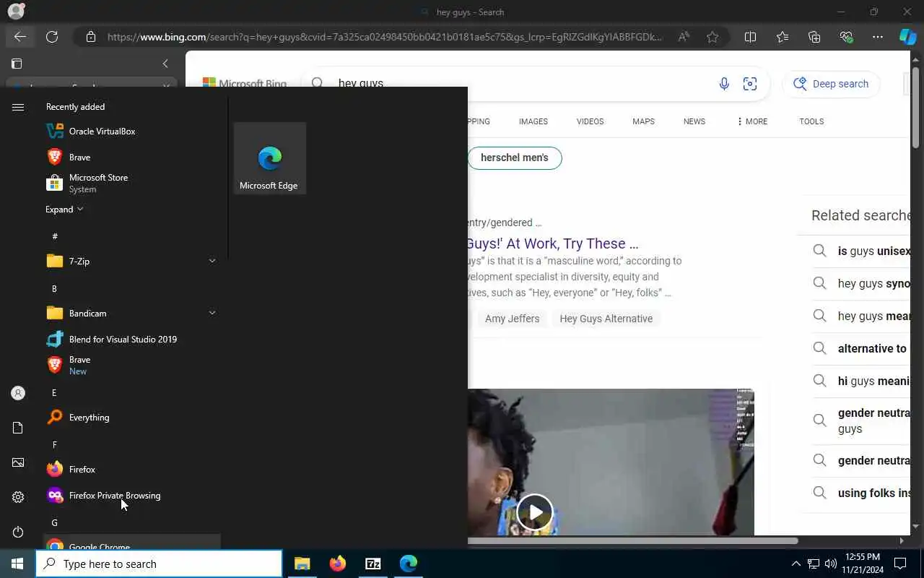Click the Windows Start button

[17, 564]
